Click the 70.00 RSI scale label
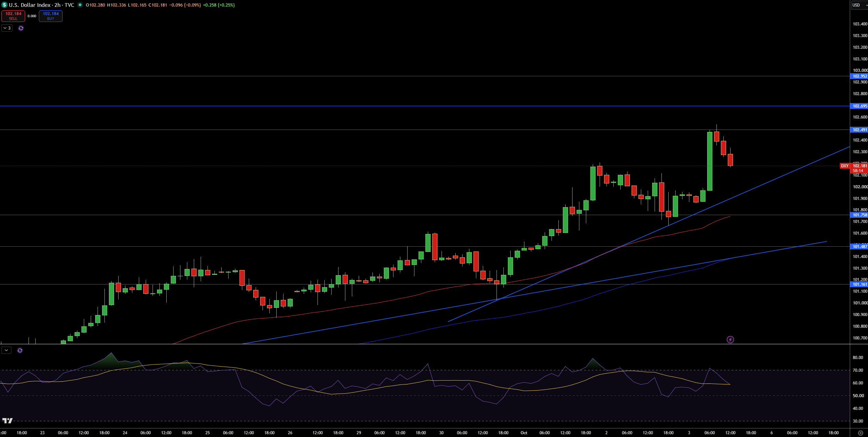The image size is (868, 437). click(858, 370)
